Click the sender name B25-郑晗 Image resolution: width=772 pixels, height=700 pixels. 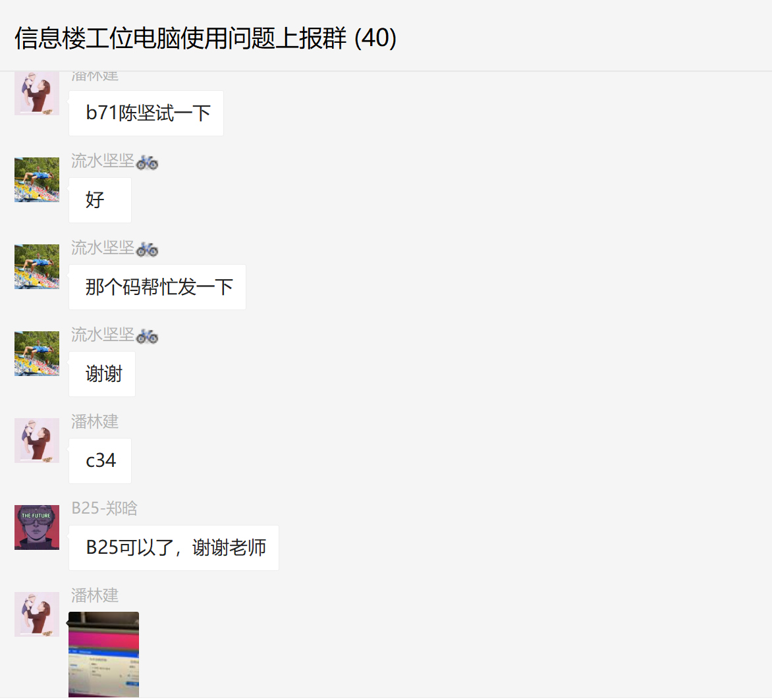(104, 508)
